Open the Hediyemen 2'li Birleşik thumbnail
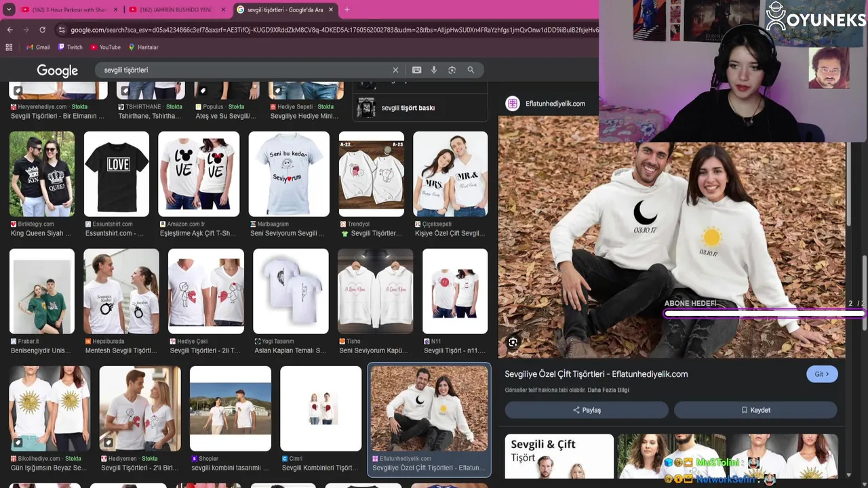 (140, 409)
